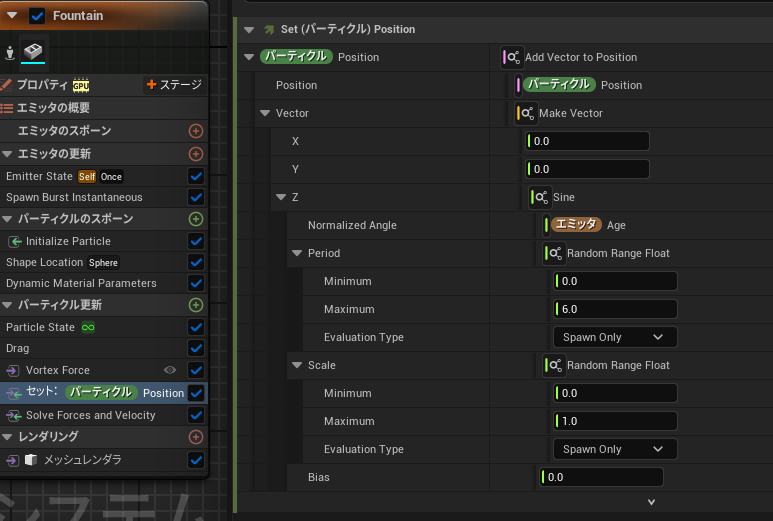Click the add stage plus icon

click(151, 85)
